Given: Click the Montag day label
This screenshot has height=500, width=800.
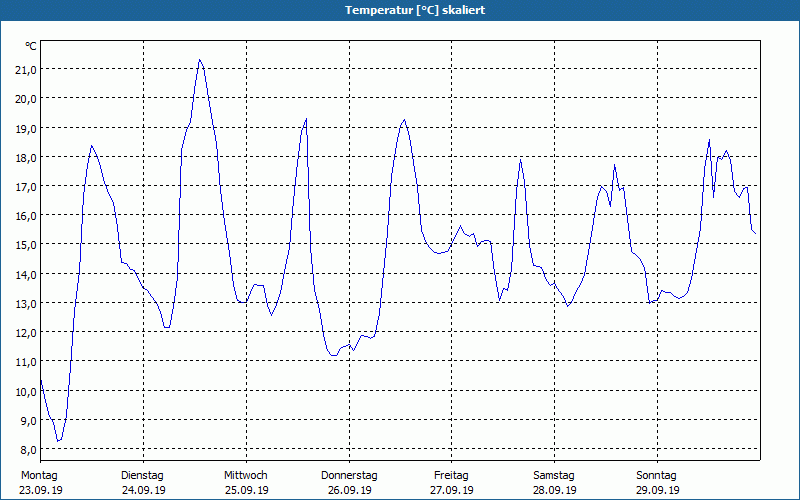Looking at the screenshot, I should point(39,476).
